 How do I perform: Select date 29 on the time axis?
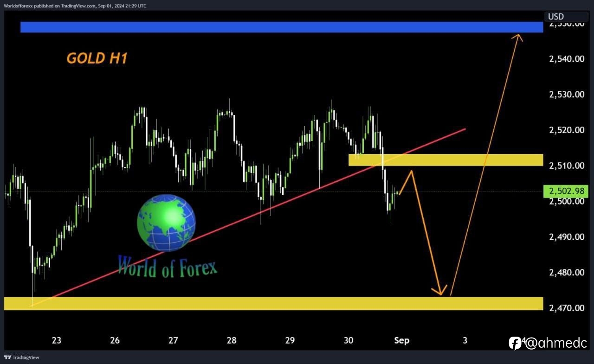pos(290,340)
